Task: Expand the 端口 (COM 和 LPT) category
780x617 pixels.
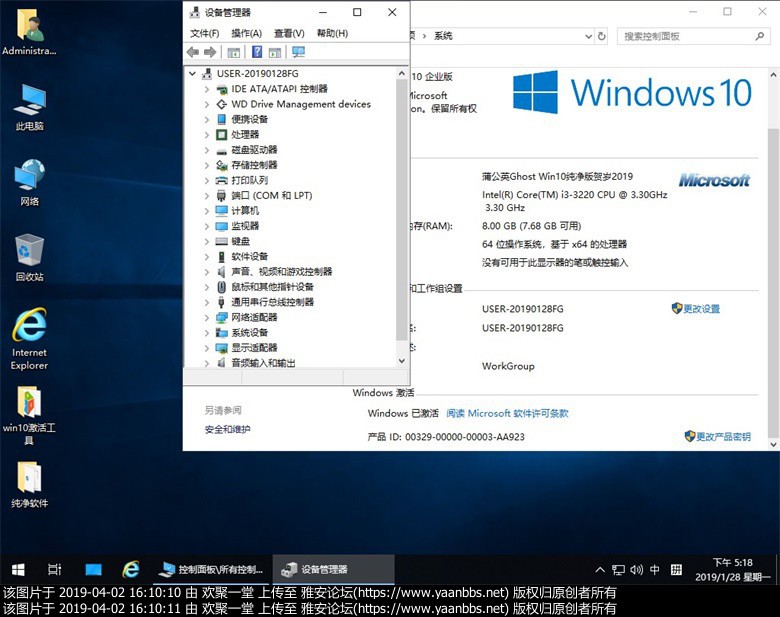Action: (x=207, y=196)
